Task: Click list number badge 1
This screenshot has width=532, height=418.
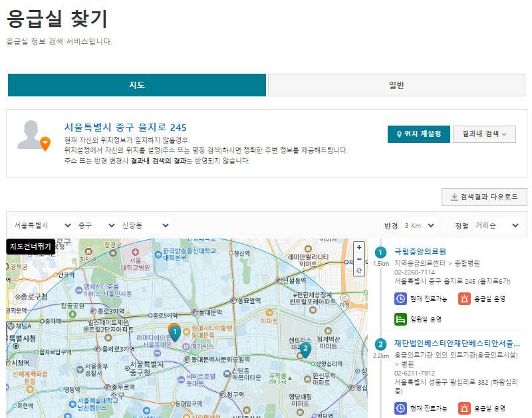Action: (380, 253)
